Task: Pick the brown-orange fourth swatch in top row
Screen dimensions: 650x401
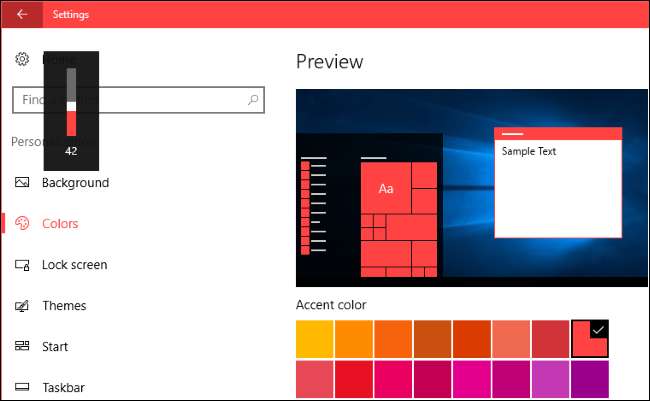Action: (432, 339)
